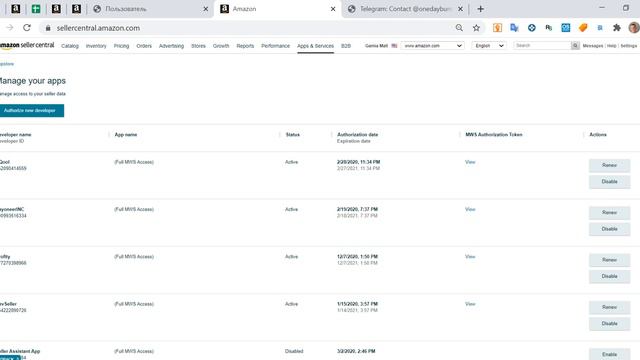Open the Stores menu

tap(198, 46)
